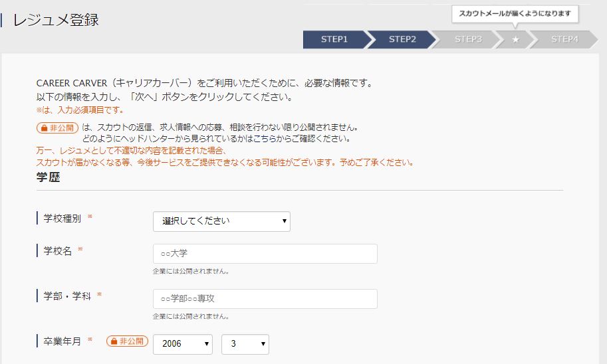Expand the graduation year dropdown showing 2006
This screenshot has width=607, height=364.
183,344
